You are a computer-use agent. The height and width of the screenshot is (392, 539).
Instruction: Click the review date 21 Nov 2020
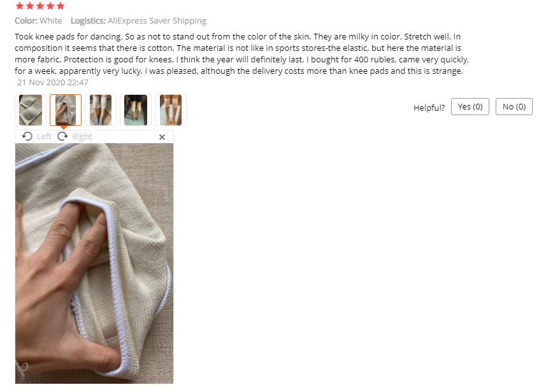(53, 83)
